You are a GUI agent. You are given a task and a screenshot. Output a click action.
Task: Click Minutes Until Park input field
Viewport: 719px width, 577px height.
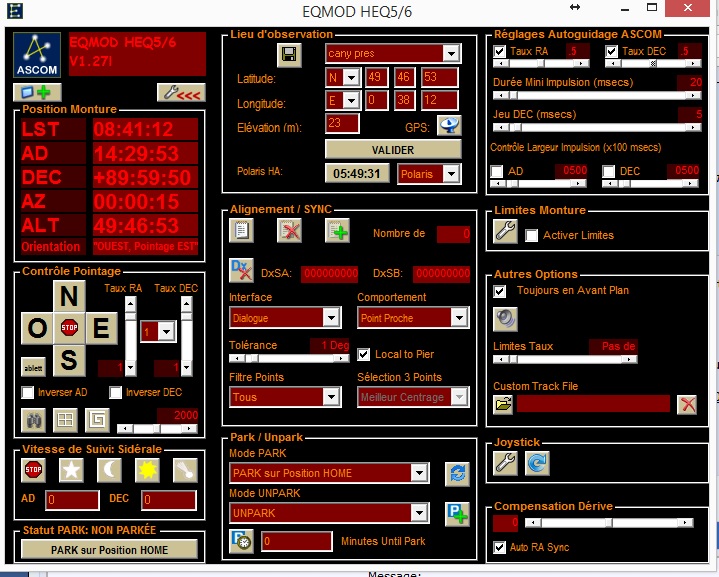[297, 541]
